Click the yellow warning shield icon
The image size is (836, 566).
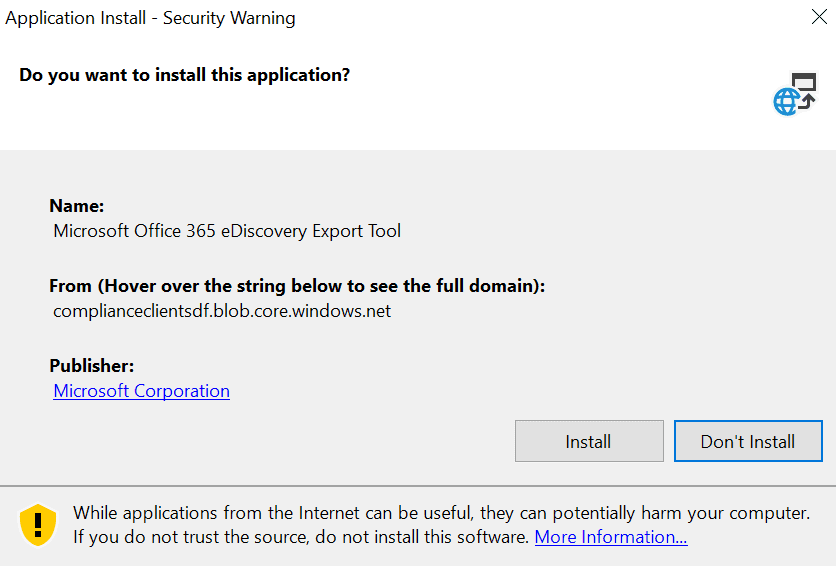click(x=38, y=525)
